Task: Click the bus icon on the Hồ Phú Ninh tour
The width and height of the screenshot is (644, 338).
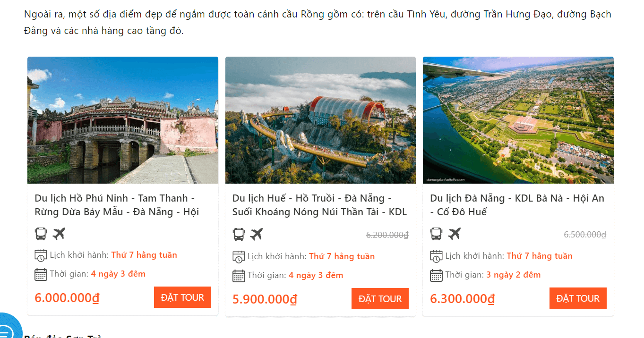Action: tap(41, 233)
